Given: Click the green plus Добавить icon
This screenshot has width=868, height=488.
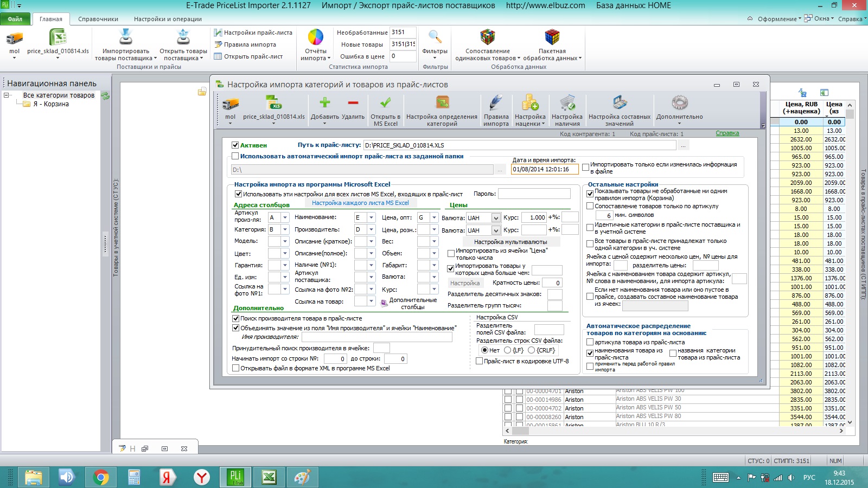Looking at the screenshot, I should click(x=324, y=102).
